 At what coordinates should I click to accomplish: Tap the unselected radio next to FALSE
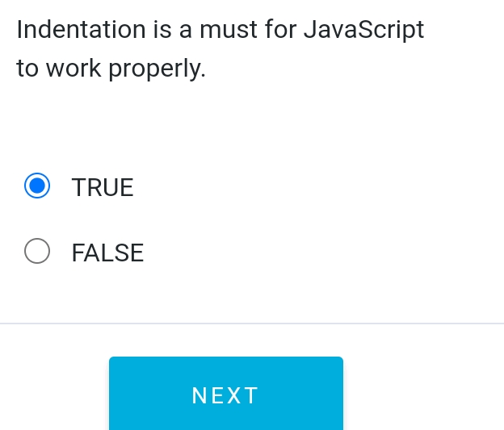click(x=37, y=252)
